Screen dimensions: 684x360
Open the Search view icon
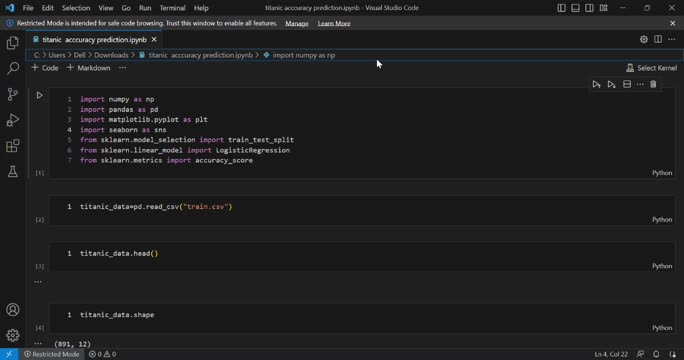pos(13,68)
